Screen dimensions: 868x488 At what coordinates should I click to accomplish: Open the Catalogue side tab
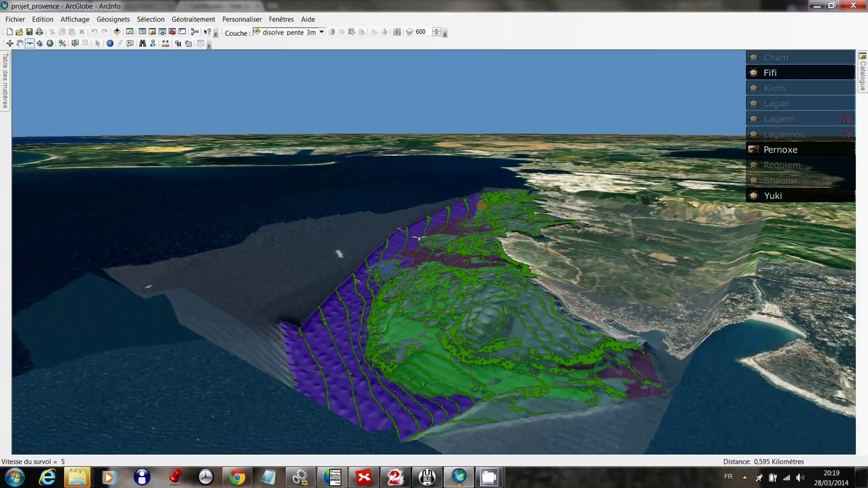[863, 72]
